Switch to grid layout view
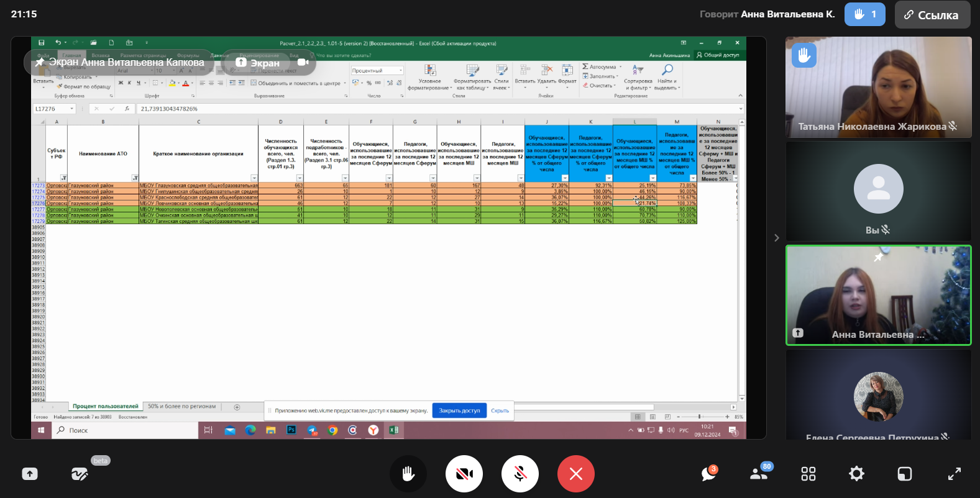The width and height of the screenshot is (980, 498). tap(808, 474)
